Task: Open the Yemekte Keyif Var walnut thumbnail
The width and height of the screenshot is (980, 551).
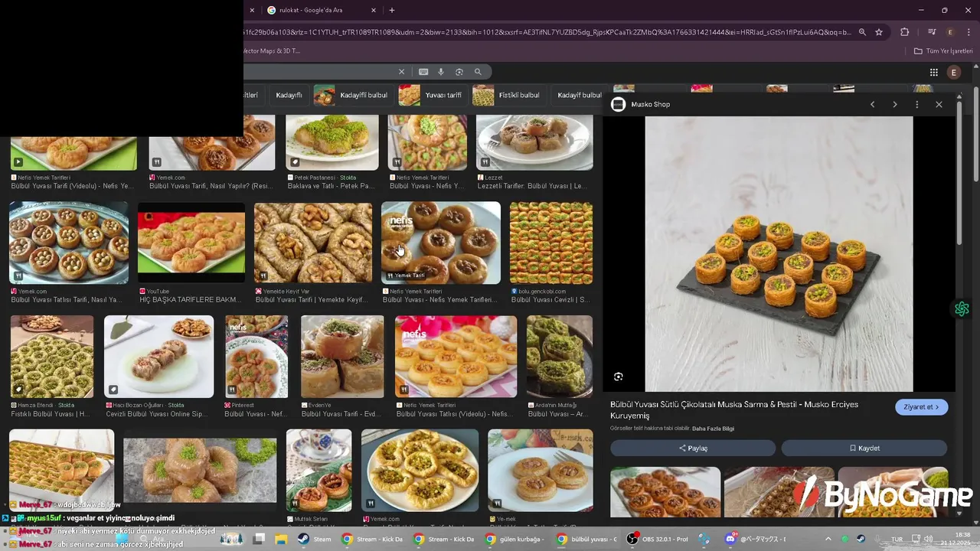Action: point(313,243)
